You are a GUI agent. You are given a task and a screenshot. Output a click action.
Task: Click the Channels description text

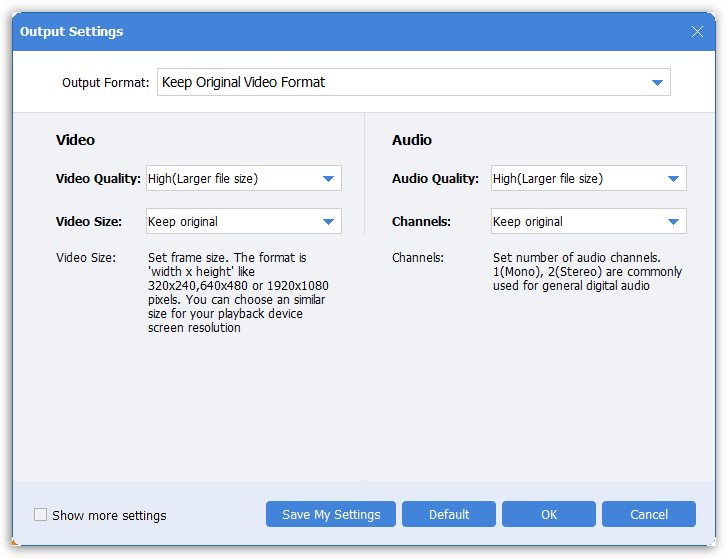point(587,272)
